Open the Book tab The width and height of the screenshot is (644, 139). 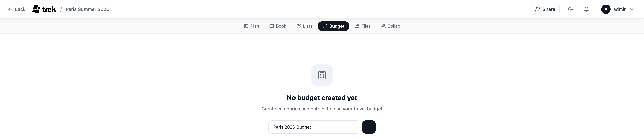(278, 26)
